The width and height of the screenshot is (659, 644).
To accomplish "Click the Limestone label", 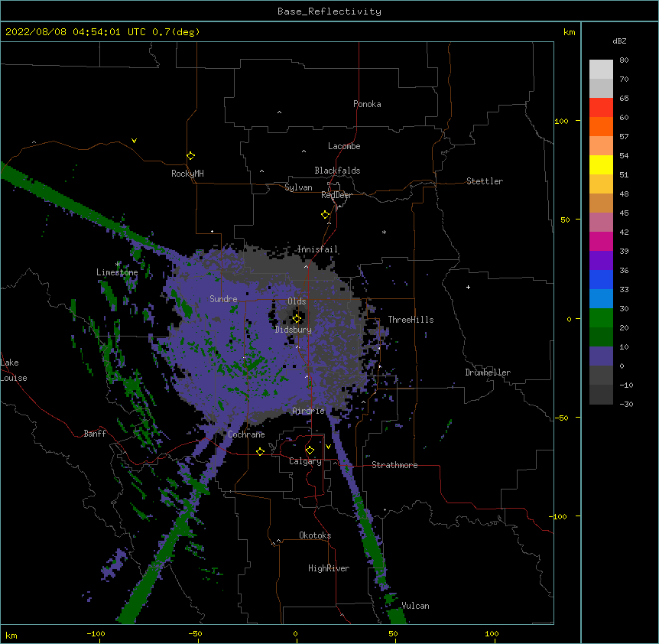I will [117, 272].
